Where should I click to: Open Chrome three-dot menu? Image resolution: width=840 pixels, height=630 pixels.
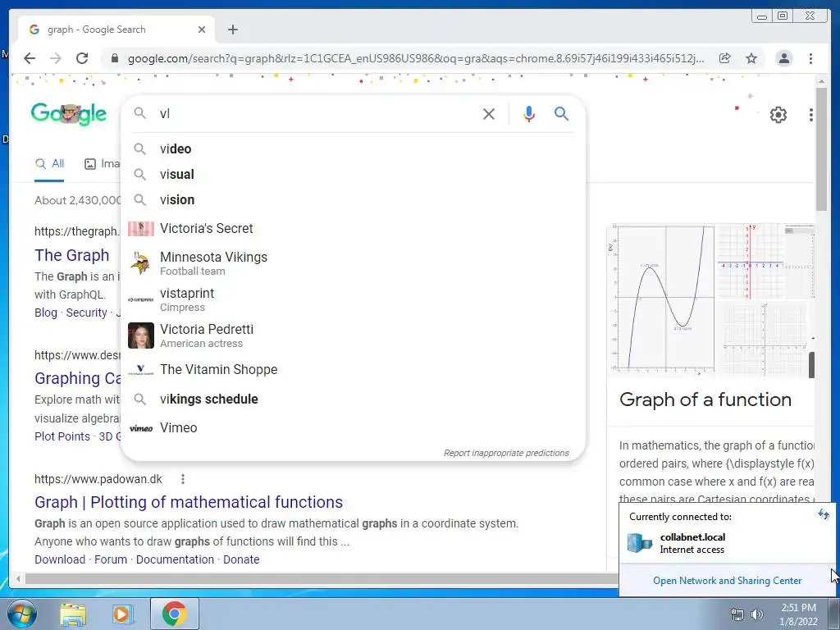tap(810, 58)
